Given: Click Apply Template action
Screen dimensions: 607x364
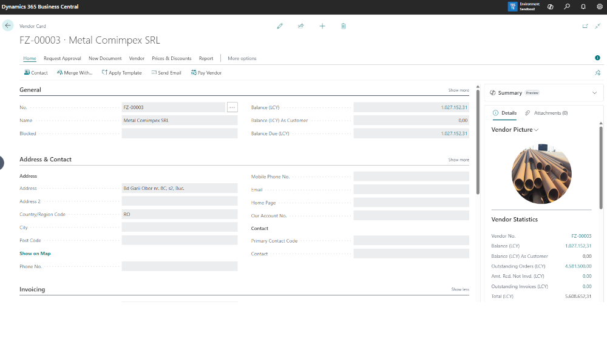Looking at the screenshot, I should tap(121, 73).
